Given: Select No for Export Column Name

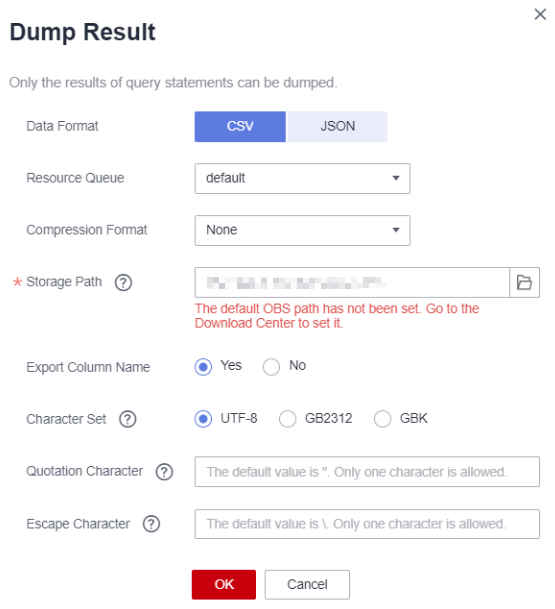Looking at the screenshot, I should pos(271,367).
